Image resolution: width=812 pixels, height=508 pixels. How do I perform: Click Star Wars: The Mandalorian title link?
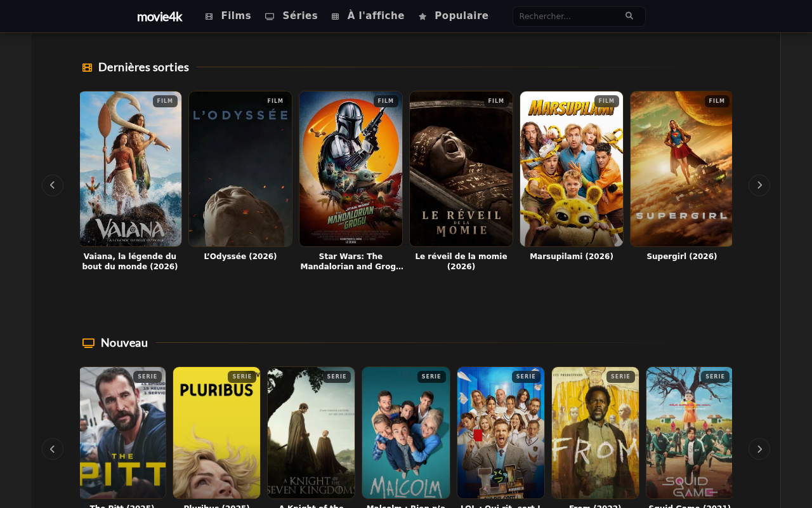pos(351,262)
